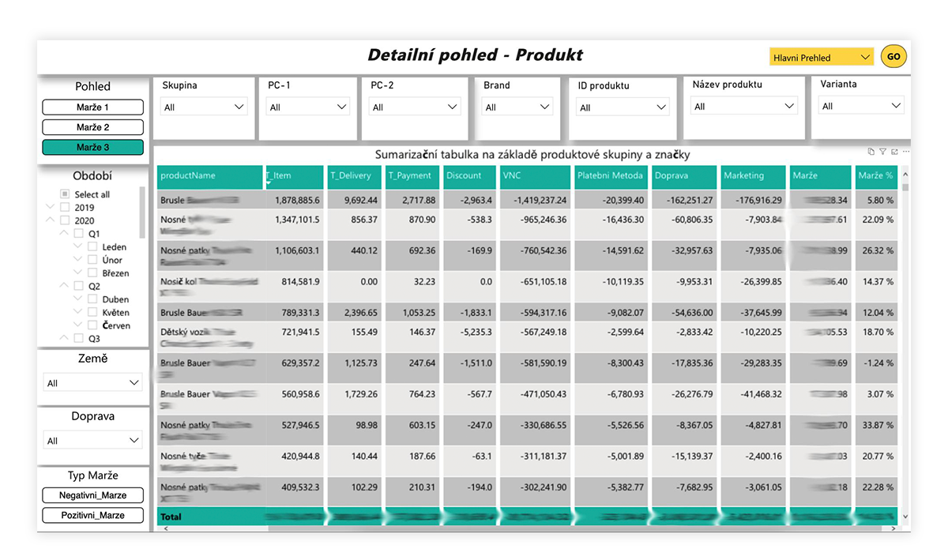Click the sort arrow under T_Item header
This screenshot has width=948, height=560.
coord(269,183)
